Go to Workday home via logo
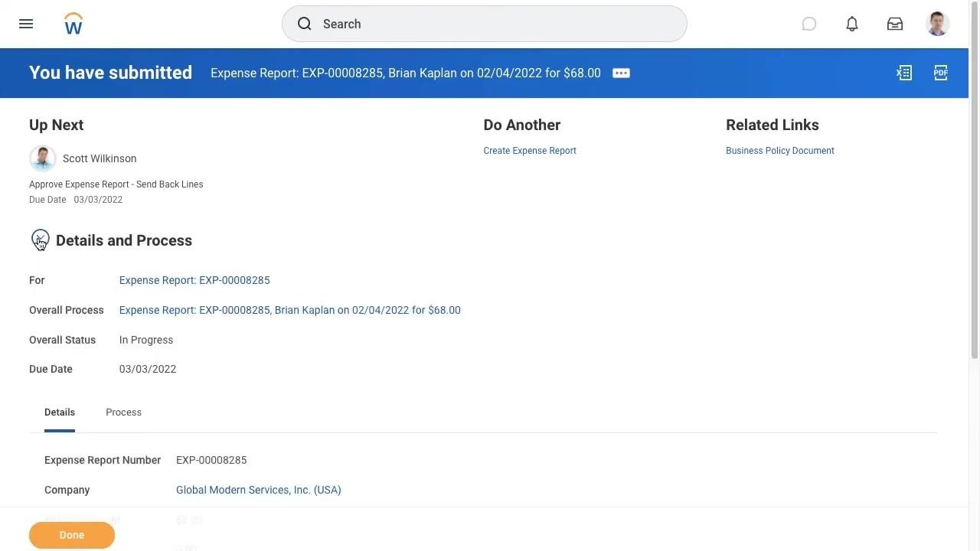This screenshot has width=980, height=551. 73,24
